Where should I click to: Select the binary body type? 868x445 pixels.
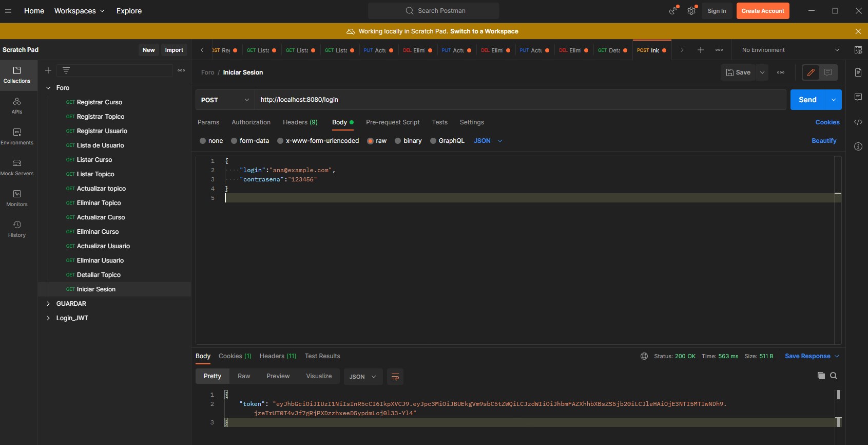coord(398,141)
